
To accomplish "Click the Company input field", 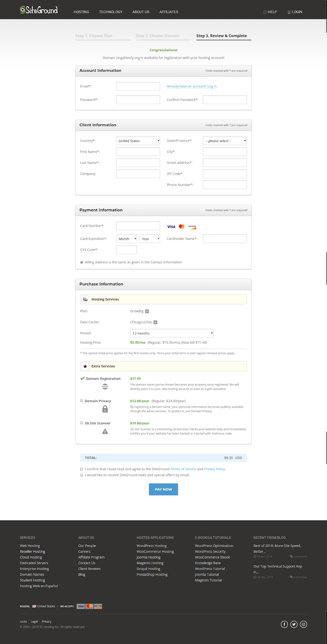I will (x=138, y=174).
